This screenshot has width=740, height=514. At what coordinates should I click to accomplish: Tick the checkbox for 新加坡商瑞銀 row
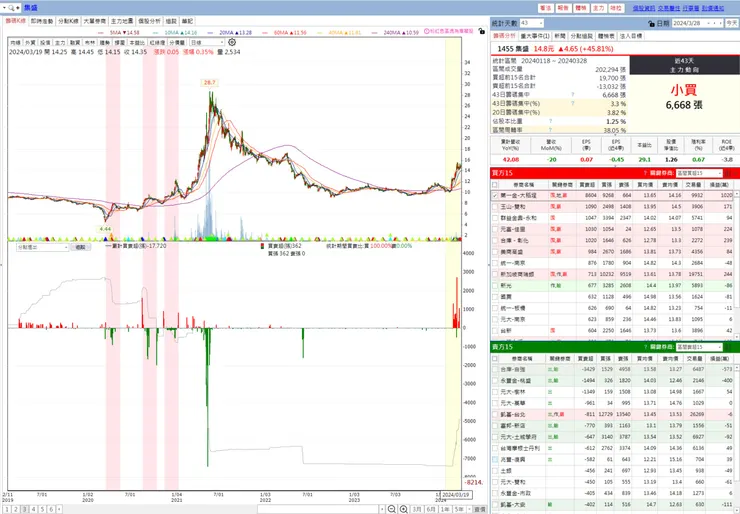tap(495, 274)
